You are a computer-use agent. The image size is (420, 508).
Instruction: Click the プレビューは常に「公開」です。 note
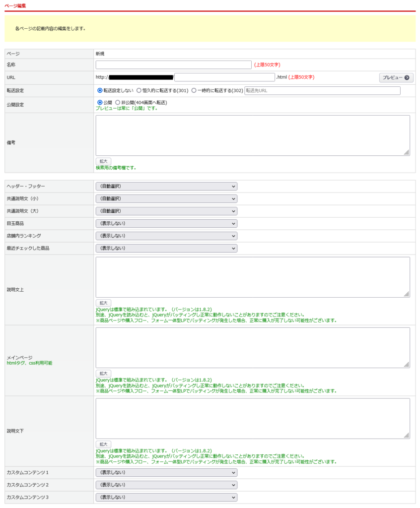[x=127, y=108]
